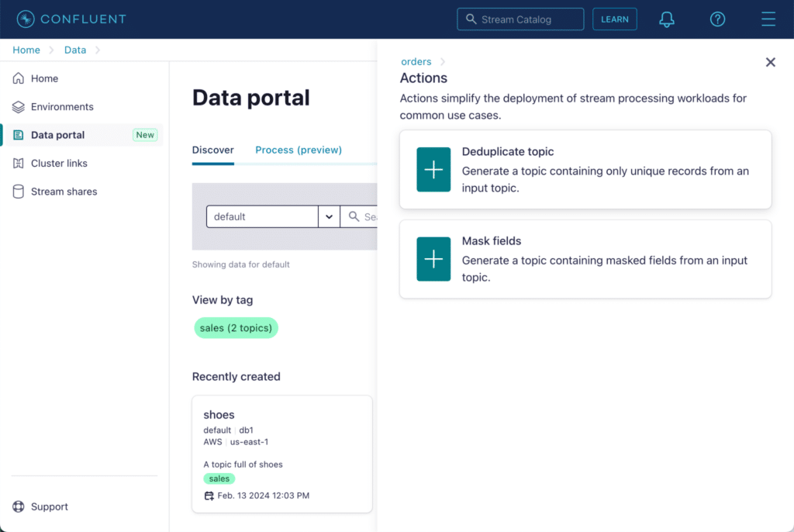Select the sales (2 topics) tag

click(x=236, y=327)
